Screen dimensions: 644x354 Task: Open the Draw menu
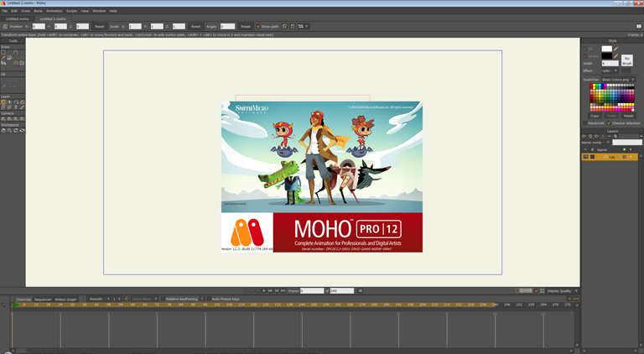25,11
